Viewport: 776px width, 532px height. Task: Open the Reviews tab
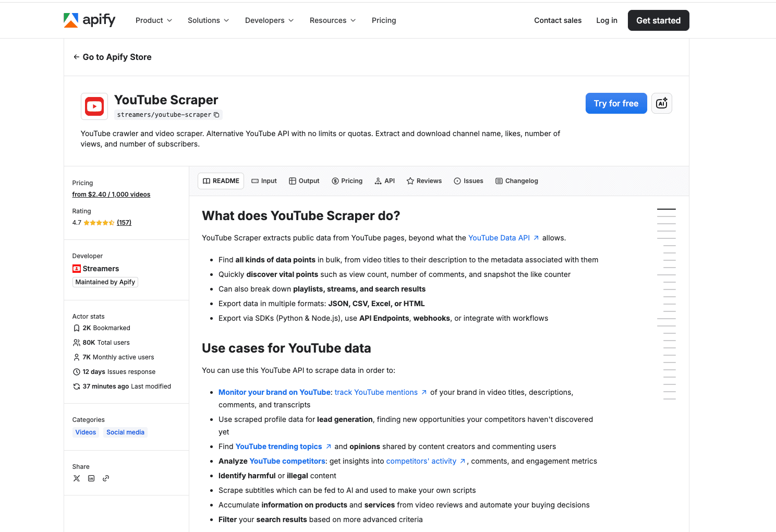[424, 181]
